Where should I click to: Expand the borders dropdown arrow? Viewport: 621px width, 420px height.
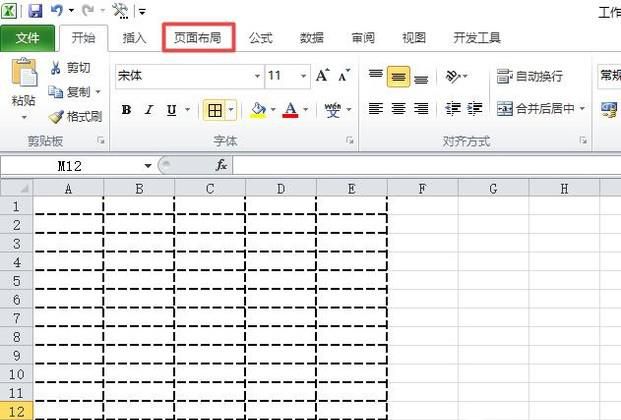[x=231, y=110]
